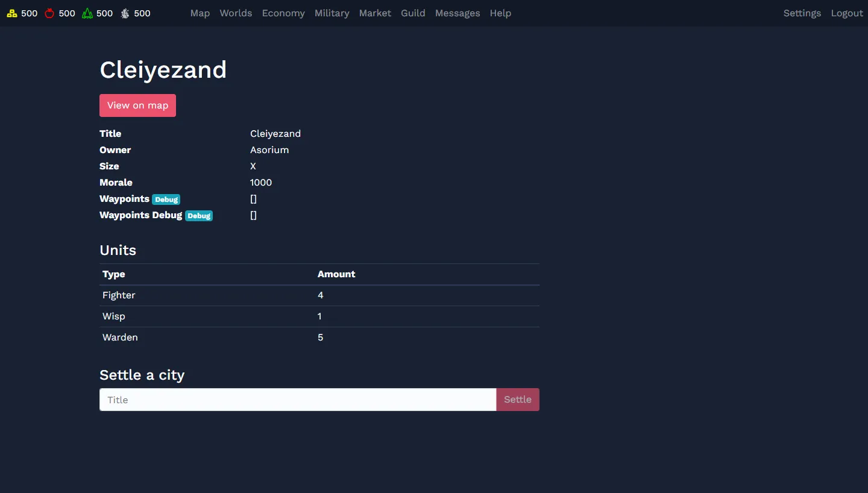Select the Fighter row in Units table
The width and height of the screenshot is (868, 493).
click(319, 295)
